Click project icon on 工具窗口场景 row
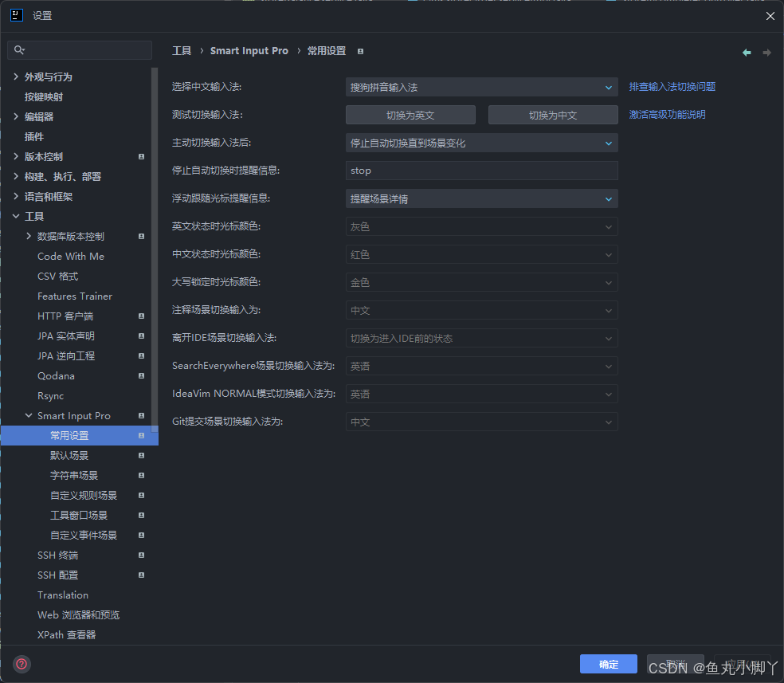 click(142, 516)
